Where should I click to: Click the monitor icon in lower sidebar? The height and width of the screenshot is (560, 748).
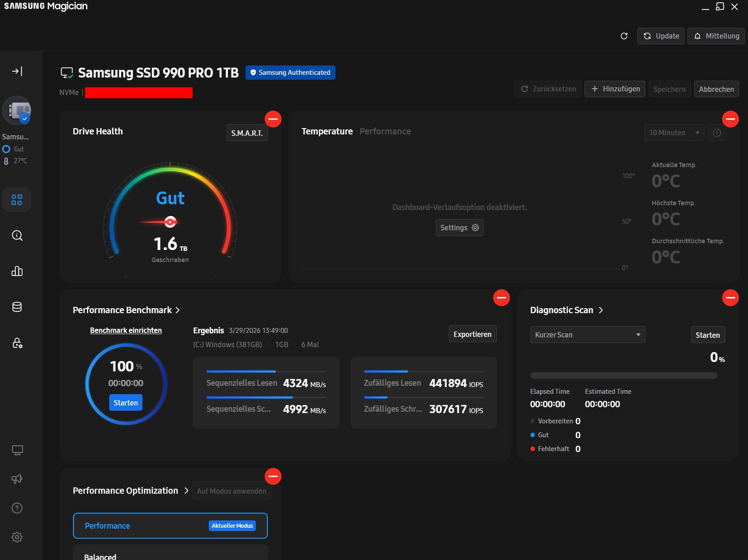pyautogui.click(x=17, y=450)
